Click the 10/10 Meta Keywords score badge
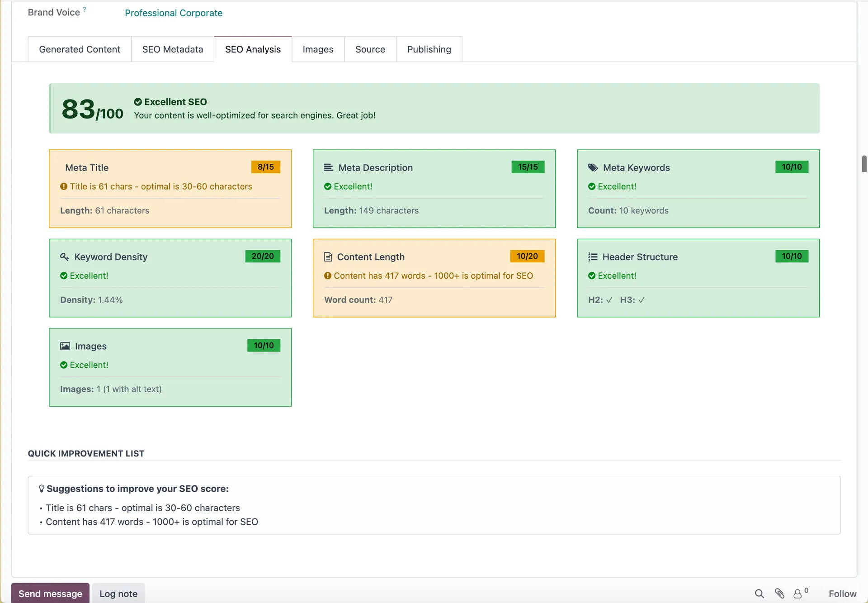The image size is (868, 603). [792, 167]
